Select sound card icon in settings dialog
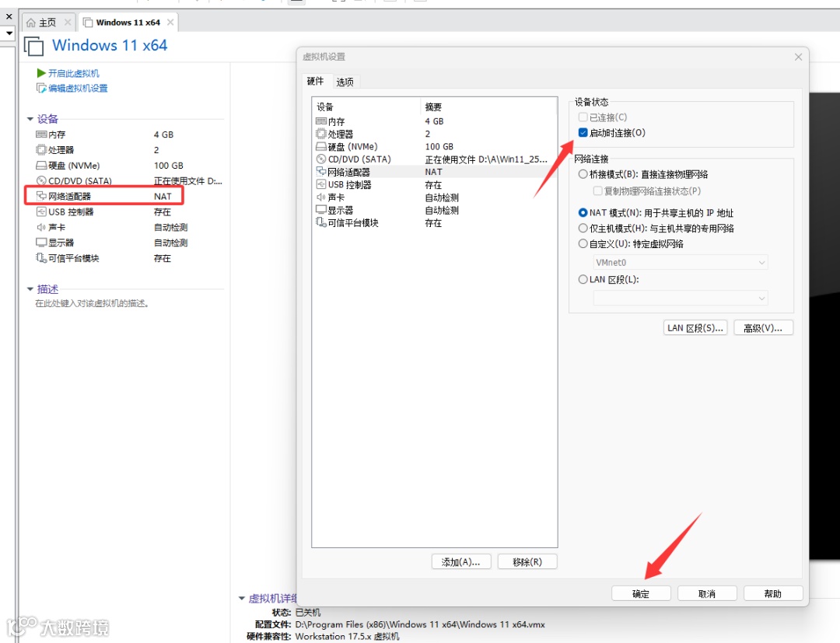This screenshot has height=643, width=840. pyautogui.click(x=321, y=197)
